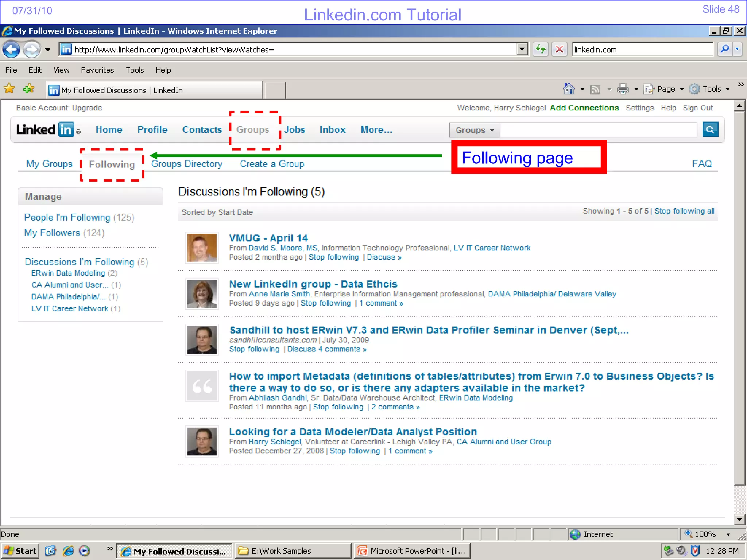Open the Inbox nav link
Image resolution: width=747 pixels, height=560 pixels.
332,129
